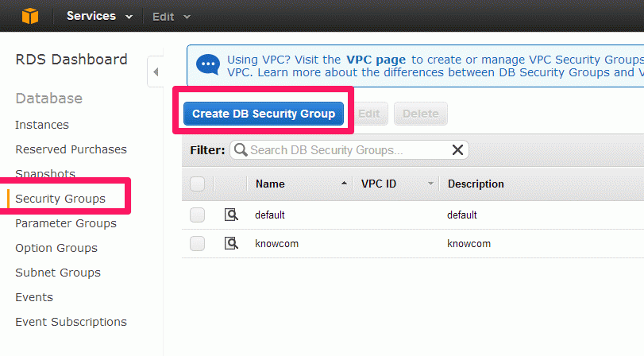Navigate to Option Groups

[x=56, y=248]
